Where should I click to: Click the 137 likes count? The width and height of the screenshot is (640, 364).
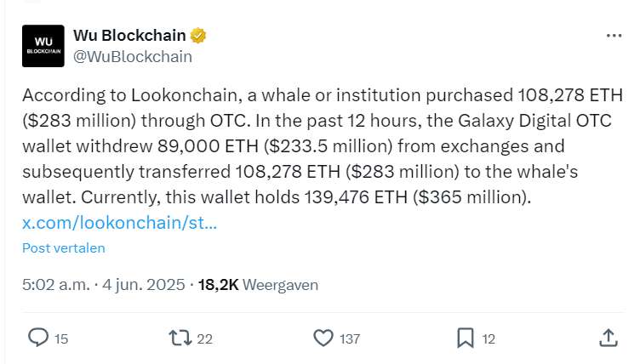coord(350,338)
